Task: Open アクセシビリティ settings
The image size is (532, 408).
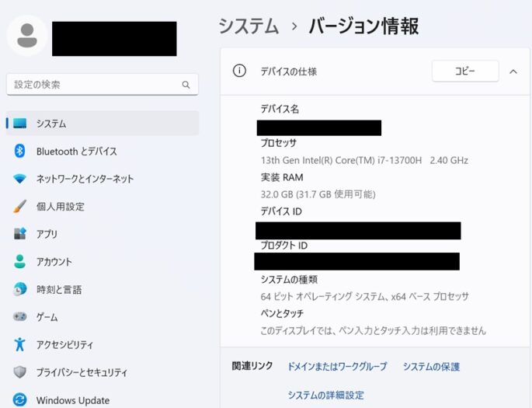Action: click(x=103, y=344)
